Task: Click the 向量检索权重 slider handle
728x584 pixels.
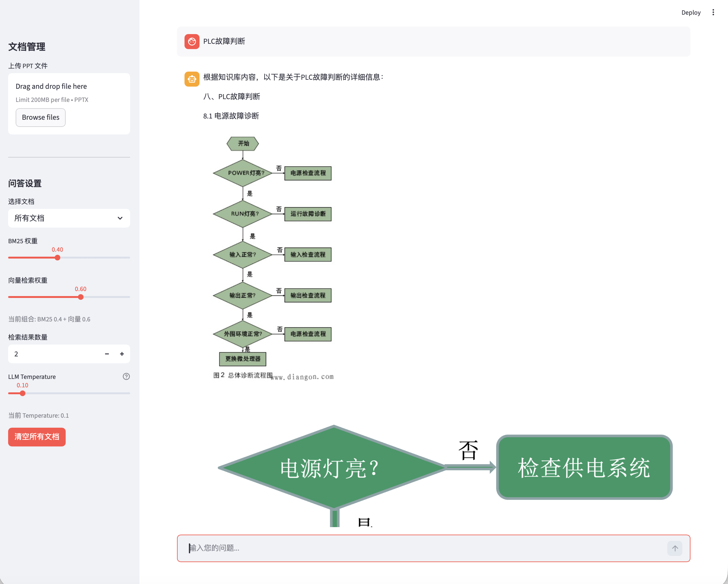Action: tap(81, 297)
